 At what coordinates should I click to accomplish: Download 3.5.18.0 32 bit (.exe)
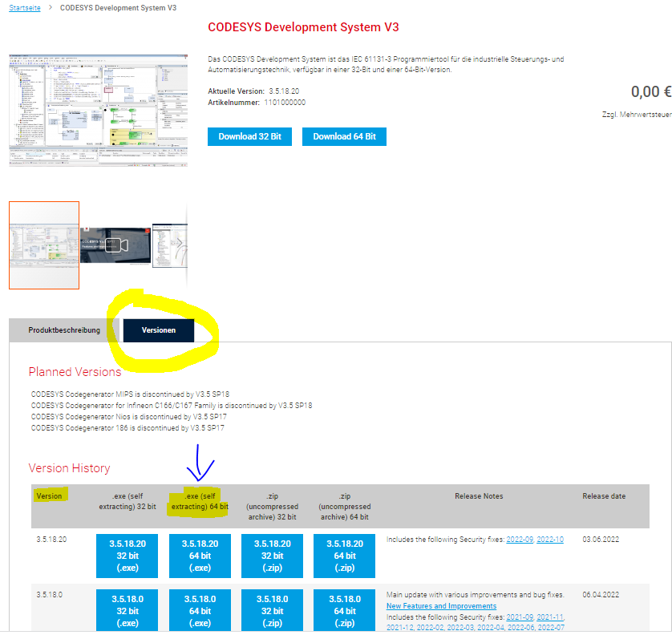point(127,611)
